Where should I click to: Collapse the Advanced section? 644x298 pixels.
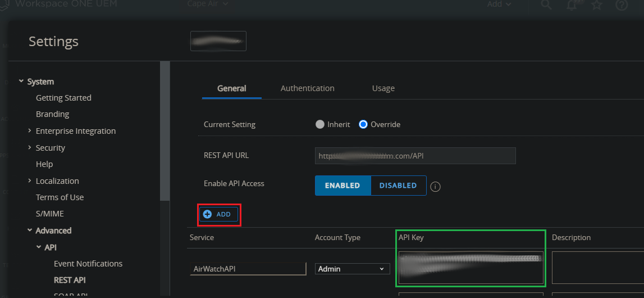pos(30,230)
